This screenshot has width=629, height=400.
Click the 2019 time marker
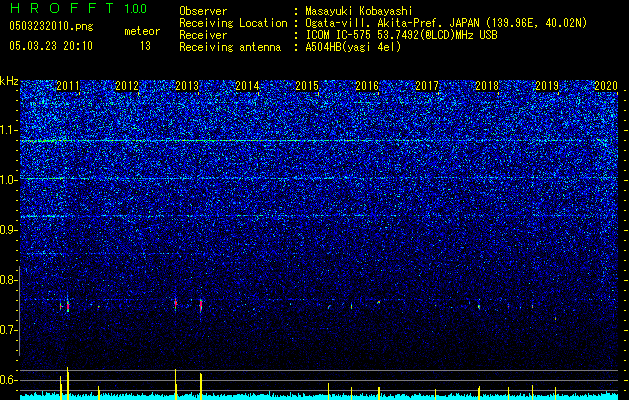(x=547, y=85)
